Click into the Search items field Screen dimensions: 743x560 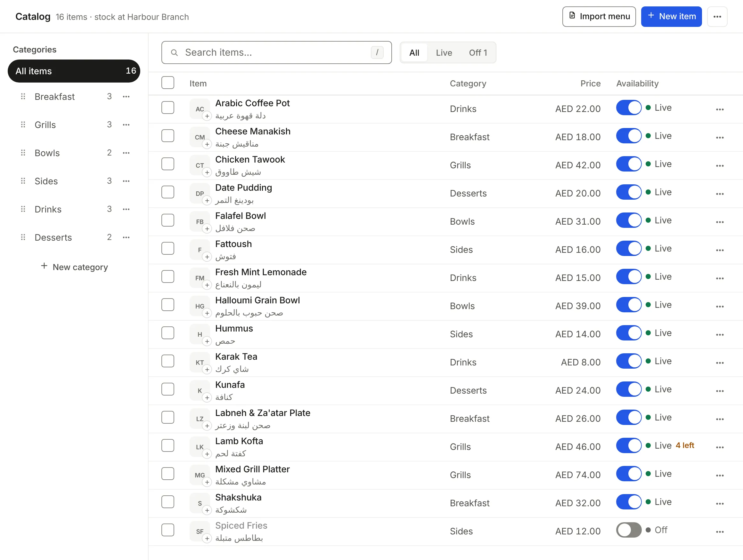pyautogui.click(x=276, y=53)
